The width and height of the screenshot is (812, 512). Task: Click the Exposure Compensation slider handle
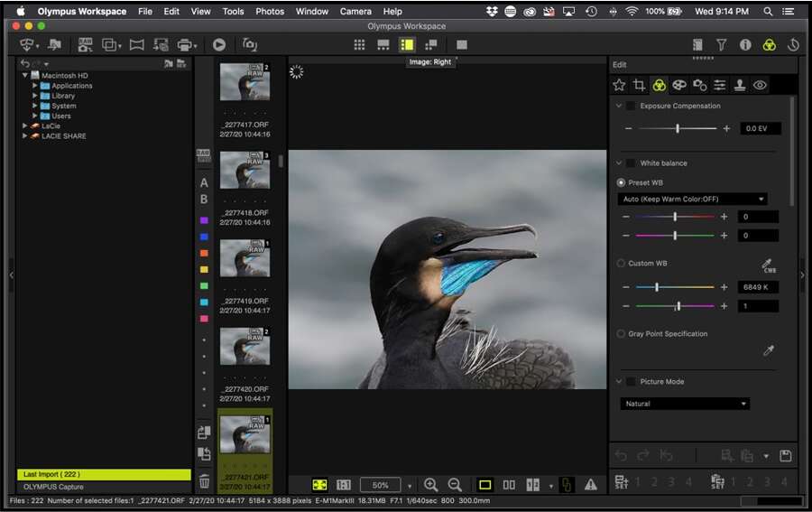(678, 129)
